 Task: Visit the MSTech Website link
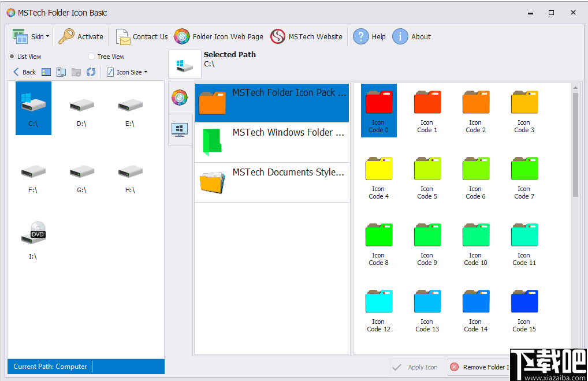306,37
